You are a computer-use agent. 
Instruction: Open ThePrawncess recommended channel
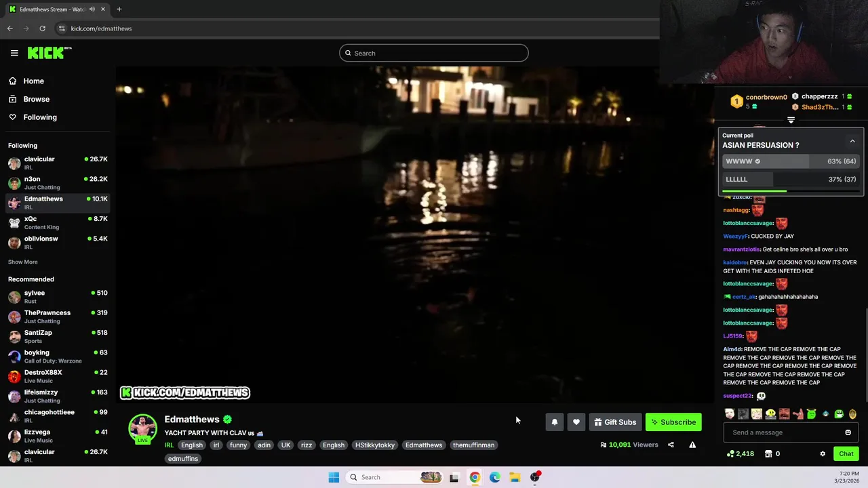pyautogui.click(x=58, y=317)
